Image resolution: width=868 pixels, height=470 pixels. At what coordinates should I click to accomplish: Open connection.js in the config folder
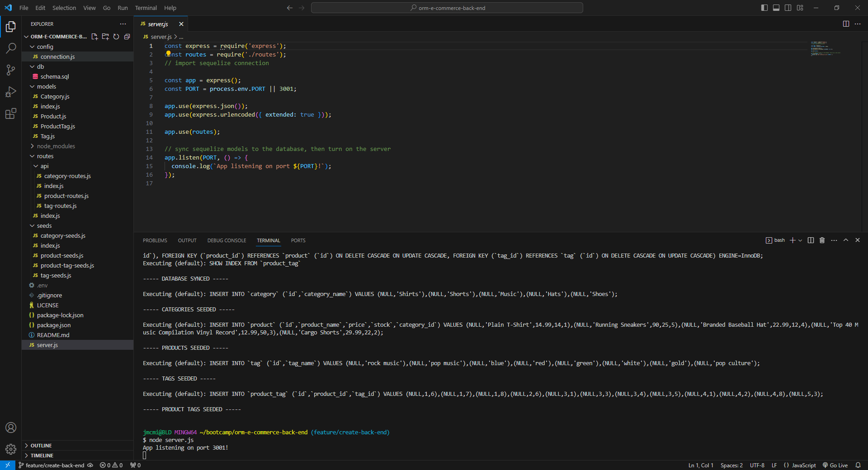point(77,56)
